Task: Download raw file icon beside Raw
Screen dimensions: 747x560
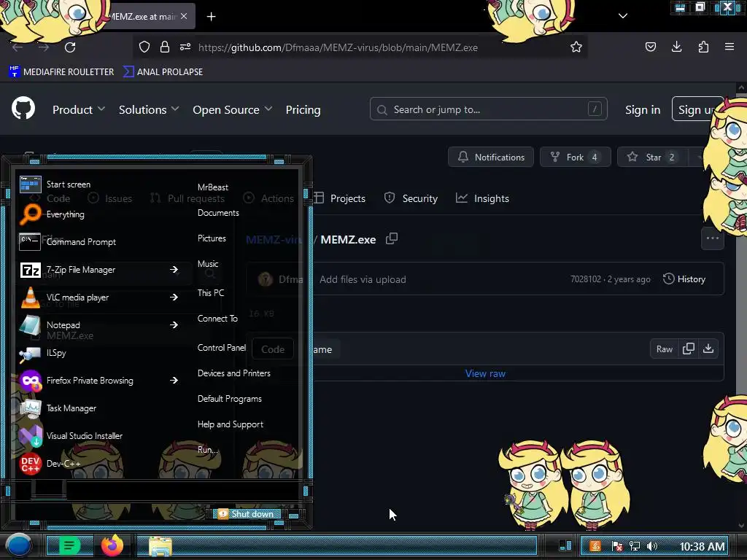Action: 708,349
